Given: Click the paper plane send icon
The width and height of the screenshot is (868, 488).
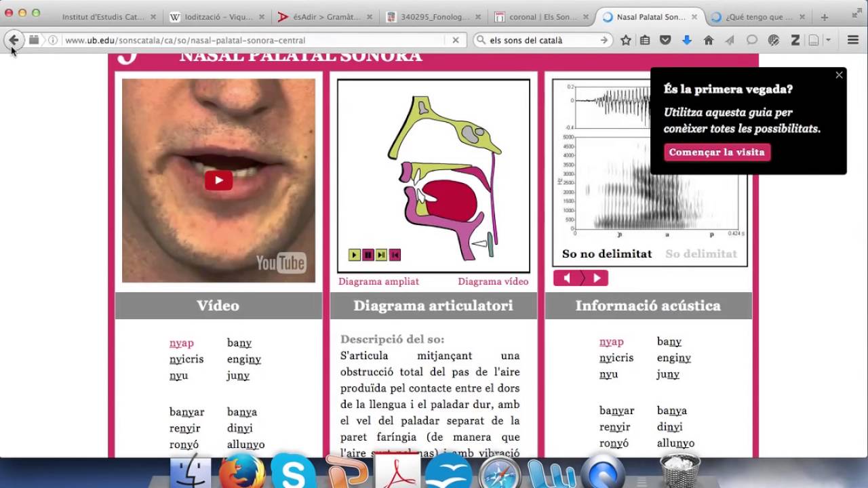Looking at the screenshot, I should click(x=730, y=41).
